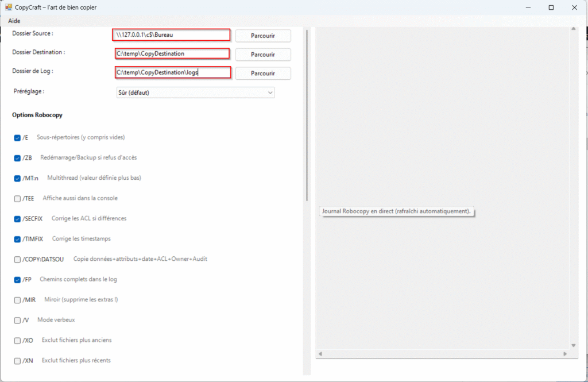
Task: Click the "Préréglage :" label
Action: [x=29, y=91]
